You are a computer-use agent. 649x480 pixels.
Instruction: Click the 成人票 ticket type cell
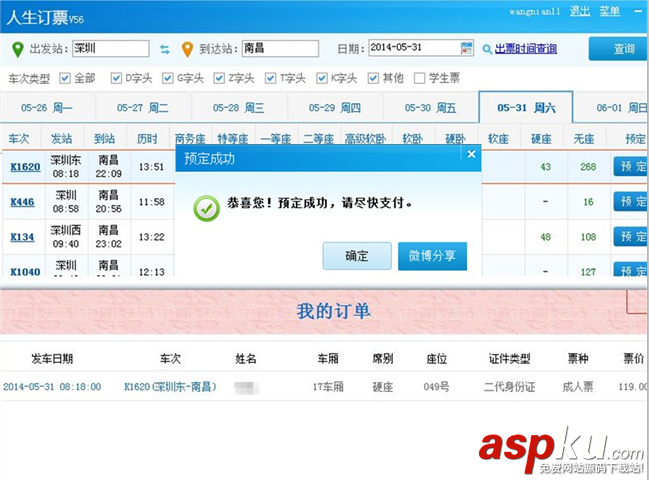(578, 386)
